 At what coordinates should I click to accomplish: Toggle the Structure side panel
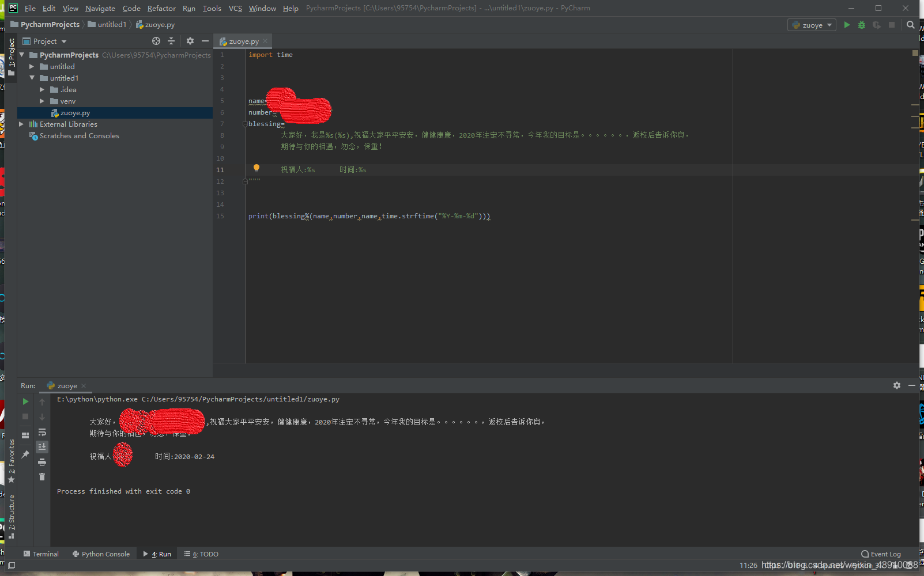[x=11, y=517]
